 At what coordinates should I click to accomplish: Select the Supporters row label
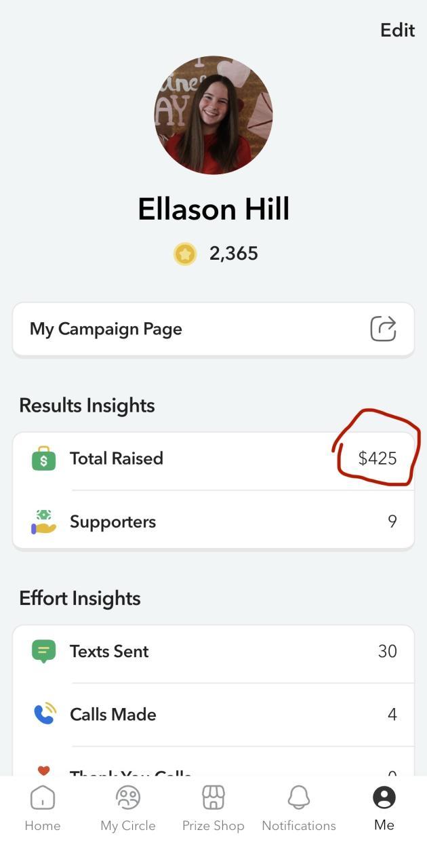113,521
